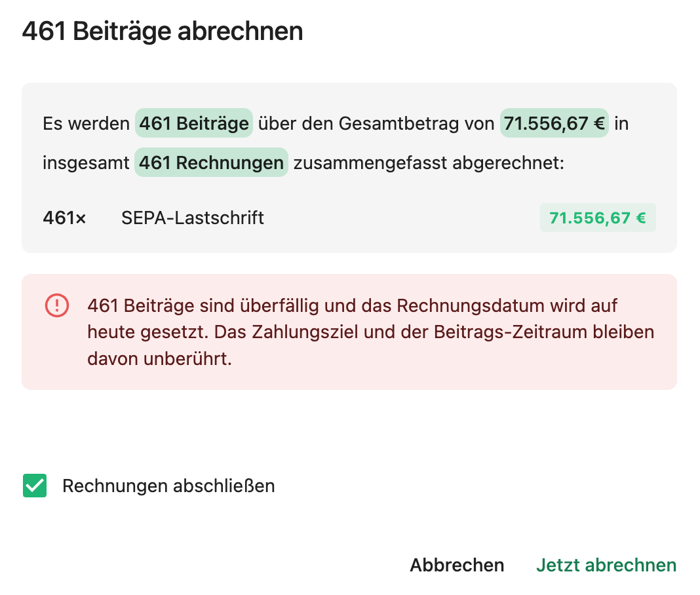The width and height of the screenshot is (700, 595).
Task: Click the 461× count in SEPA row
Action: pos(64,218)
